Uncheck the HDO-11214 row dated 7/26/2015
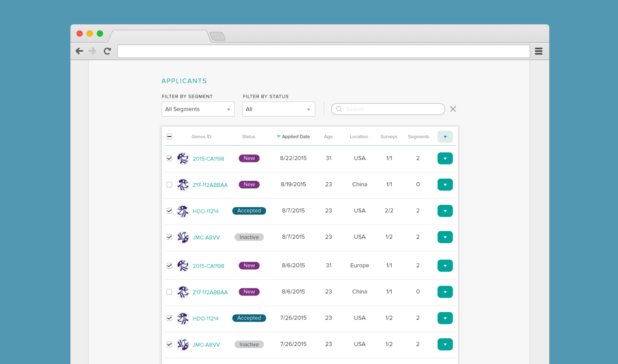This screenshot has width=618, height=364. 169,318
